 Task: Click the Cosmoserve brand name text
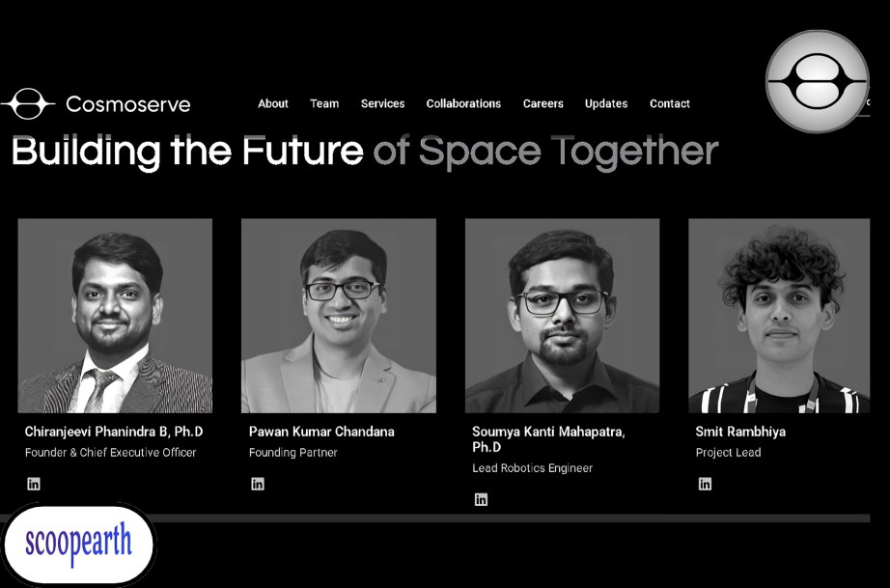pyautogui.click(x=128, y=104)
